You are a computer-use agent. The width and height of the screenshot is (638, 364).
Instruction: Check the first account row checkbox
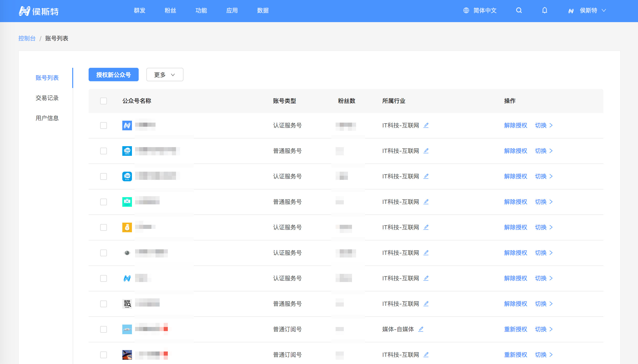click(x=103, y=126)
